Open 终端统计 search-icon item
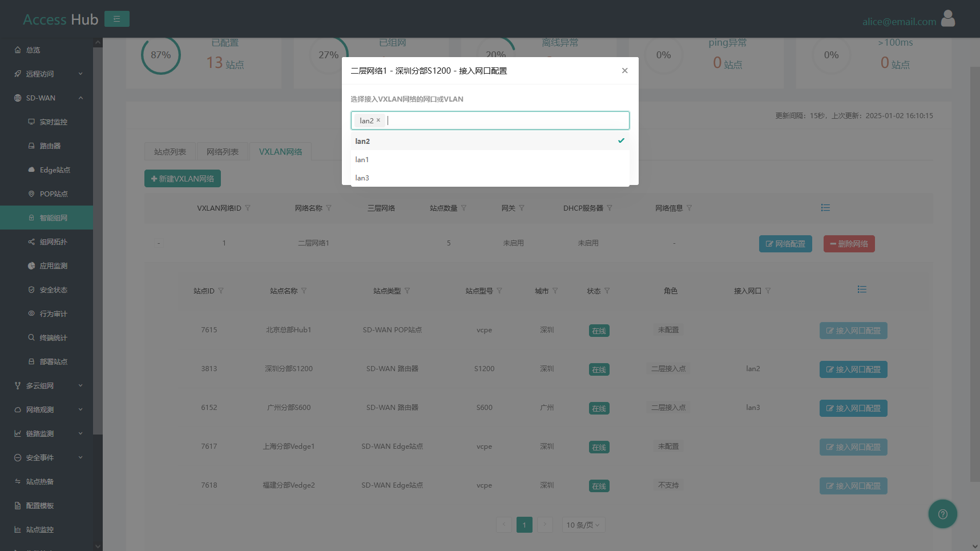 click(46, 338)
